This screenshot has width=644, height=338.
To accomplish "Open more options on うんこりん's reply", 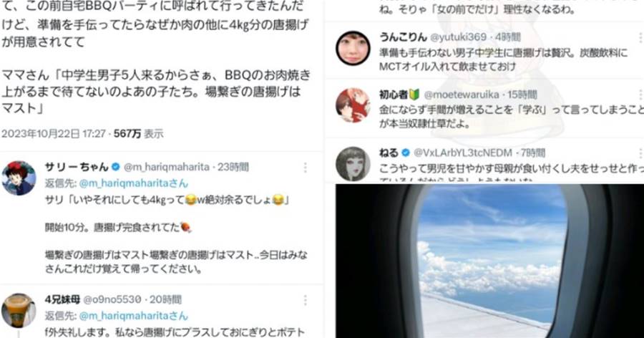I will [x=640, y=37].
